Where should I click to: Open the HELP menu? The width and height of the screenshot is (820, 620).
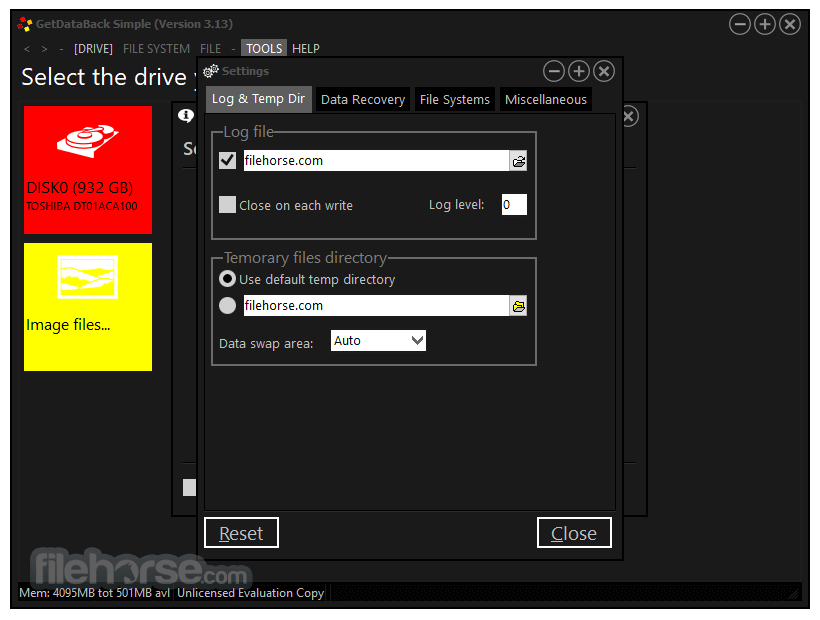[306, 49]
